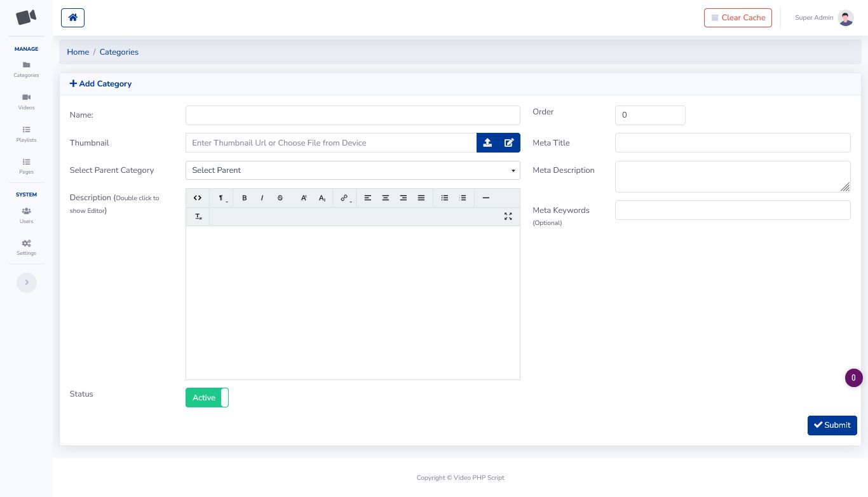Apply bold formatting in the editor
868x497 pixels.
(245, 198)
